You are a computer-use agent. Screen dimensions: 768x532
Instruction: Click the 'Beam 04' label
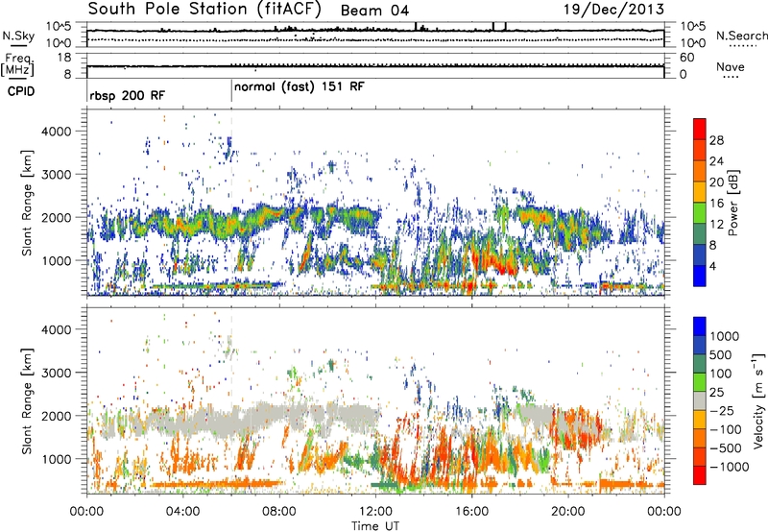coord(374,11)
